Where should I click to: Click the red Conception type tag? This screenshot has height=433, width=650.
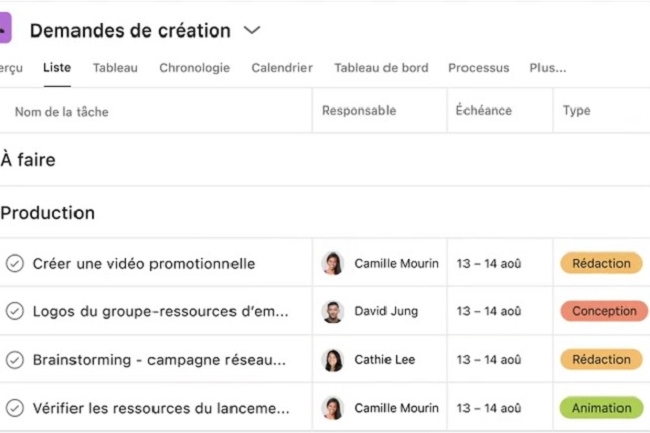[604, 311]
